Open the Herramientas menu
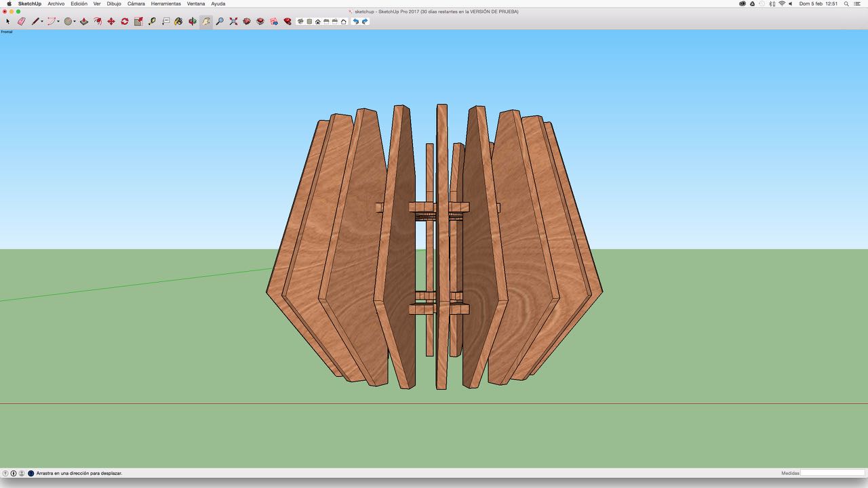Viewport: 868px width, 488px height. click(x=165, y=3)
